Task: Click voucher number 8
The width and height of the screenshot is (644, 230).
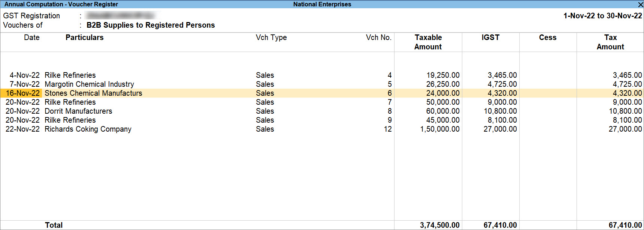Action: (x=390, y=111)
